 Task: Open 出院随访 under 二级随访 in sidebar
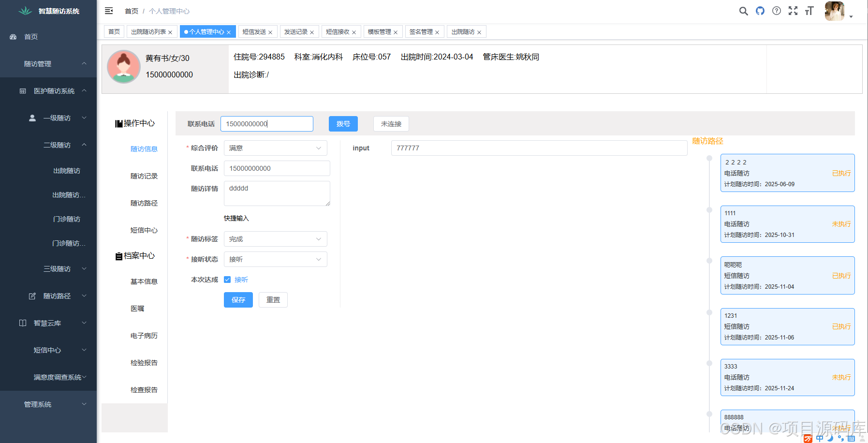tap(67, 171)
